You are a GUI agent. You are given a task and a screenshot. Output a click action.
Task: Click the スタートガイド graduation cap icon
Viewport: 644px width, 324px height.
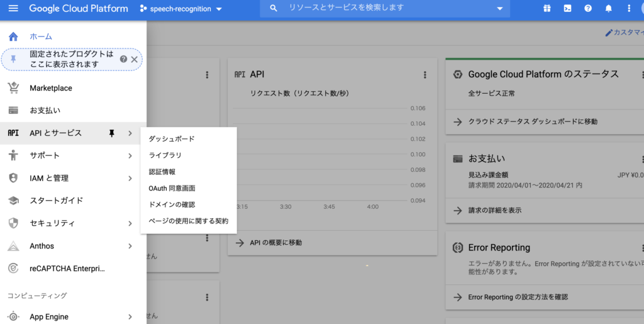[x=13, y=201]
